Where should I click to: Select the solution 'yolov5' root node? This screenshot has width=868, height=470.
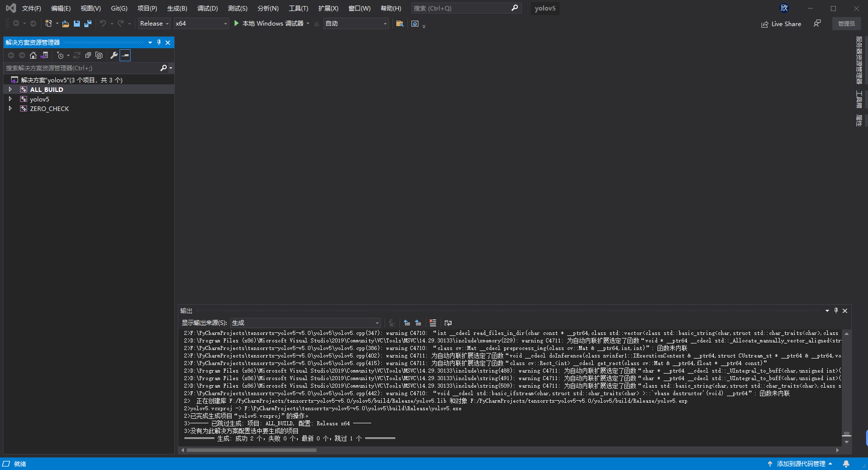pyautogui.click(x=71, y=80)
